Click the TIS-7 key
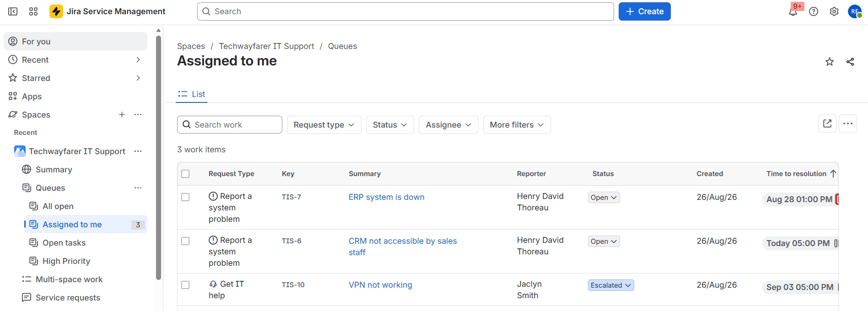 [x=291, y=197]
